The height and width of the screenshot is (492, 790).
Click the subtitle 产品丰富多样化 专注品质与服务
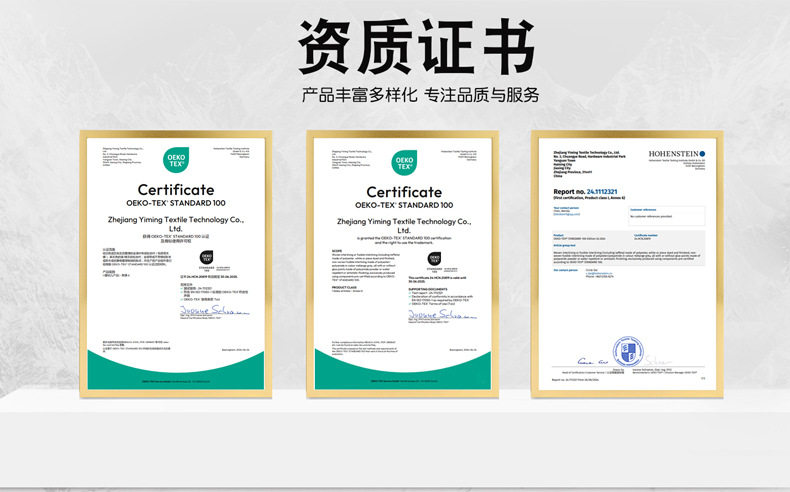(x=420, y=95)
